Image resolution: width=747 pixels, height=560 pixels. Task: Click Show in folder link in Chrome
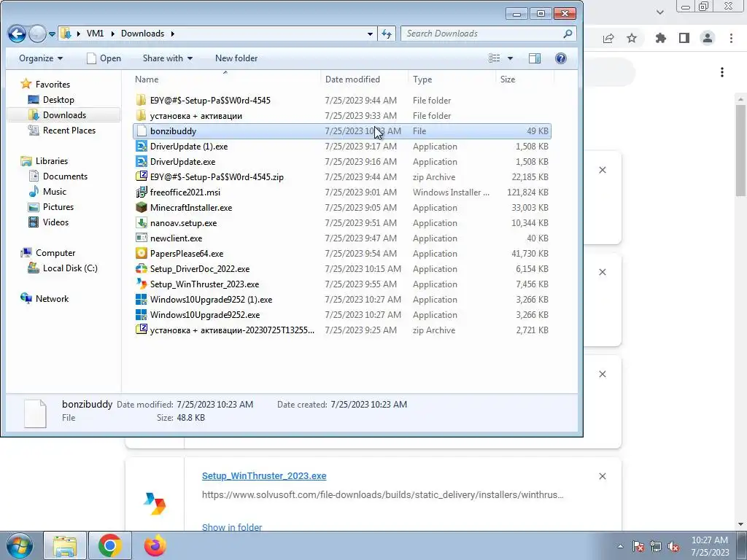click(232, 526)
